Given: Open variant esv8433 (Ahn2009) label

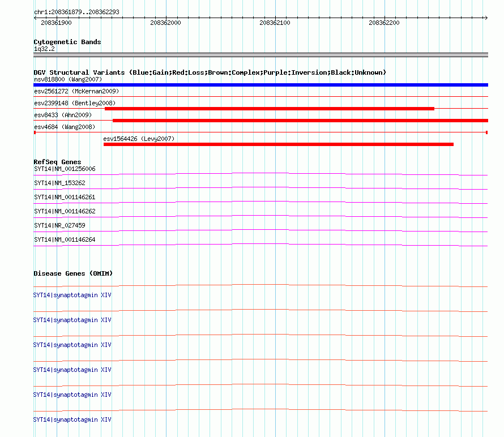Looking at the screenshot, I should point(63,115).
